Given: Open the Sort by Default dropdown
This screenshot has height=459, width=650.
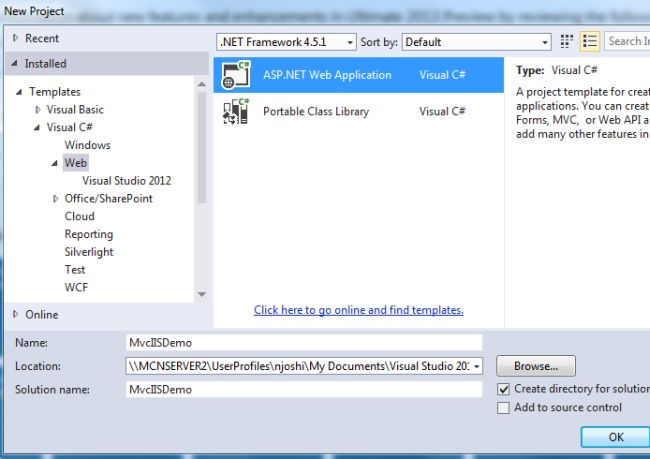Looking at the screenshot, I should [476, 42].
